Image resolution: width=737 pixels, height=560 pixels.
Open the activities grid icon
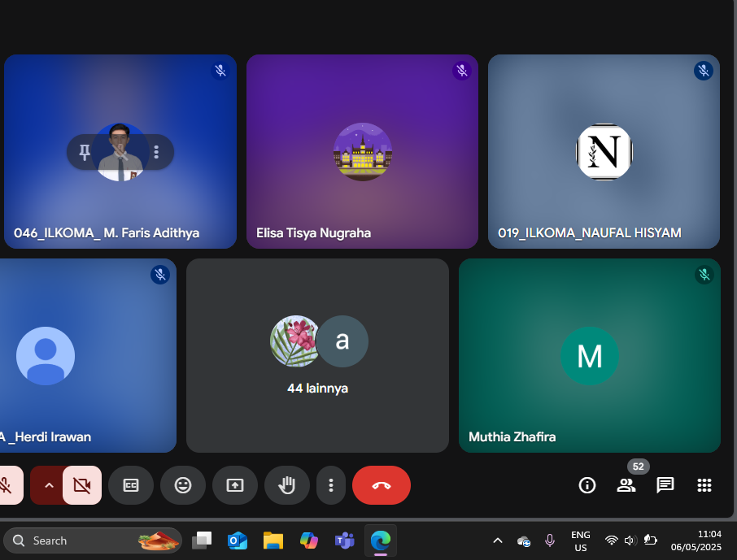pos(704,485)
